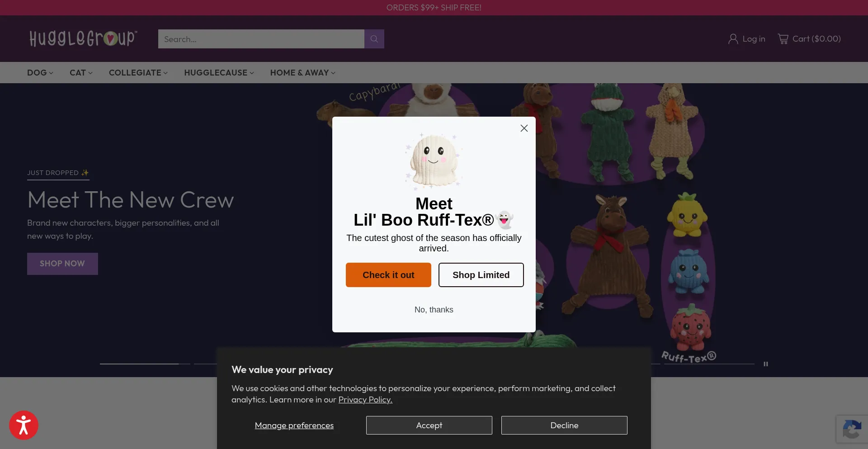Open the Log in account link

tap(746, 39)
